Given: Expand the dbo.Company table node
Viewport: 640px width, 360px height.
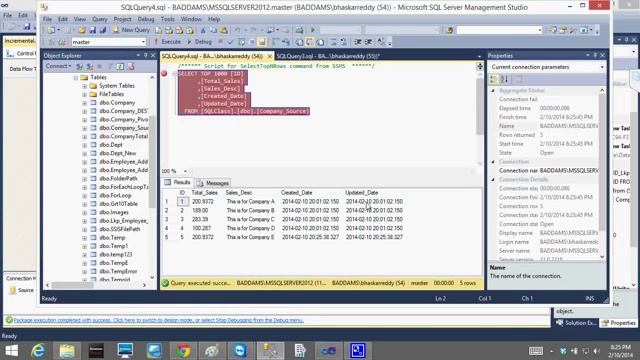Looking at the screenshot, I should pyautogui.click(x=84, y=103).
